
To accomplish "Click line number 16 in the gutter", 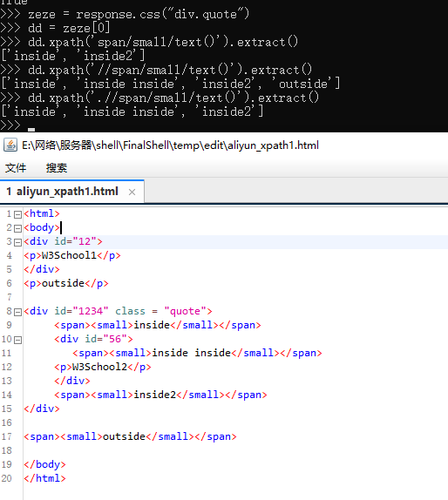I will [6, 422].
